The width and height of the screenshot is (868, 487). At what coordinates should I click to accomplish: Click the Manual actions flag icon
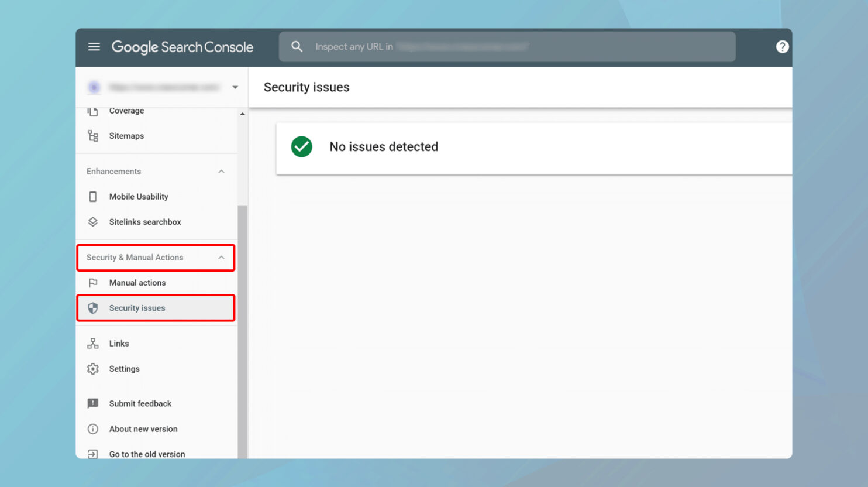coord(94,282)
